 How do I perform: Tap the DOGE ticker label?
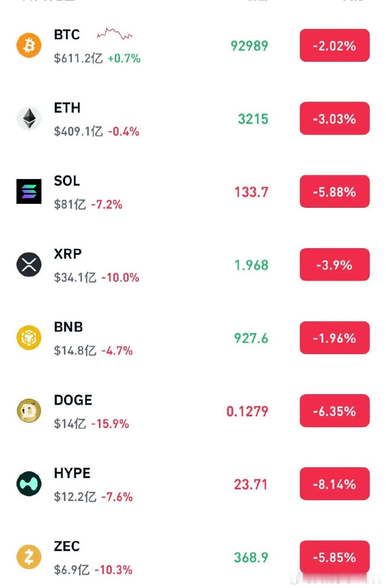pos(73,400)
